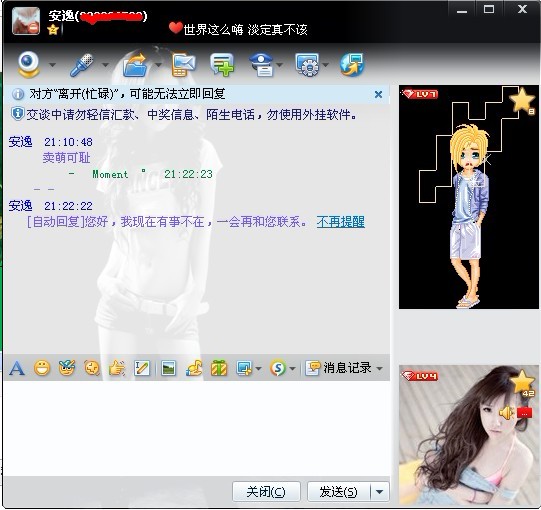The height and width of the screenshot is (510, 541).
Task: Click the red speech bubble icon
Action: pyautogui.click(x=524, y=413)
